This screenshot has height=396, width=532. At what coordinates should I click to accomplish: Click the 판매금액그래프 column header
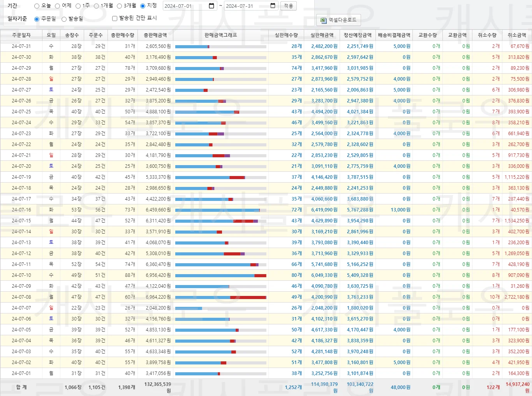point(220,35)
